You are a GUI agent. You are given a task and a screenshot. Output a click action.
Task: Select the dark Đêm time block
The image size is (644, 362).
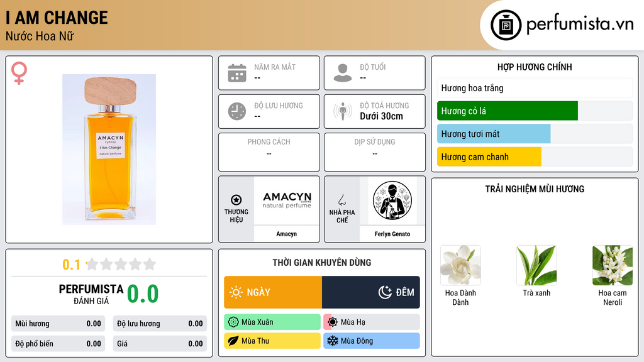(371, 292)
